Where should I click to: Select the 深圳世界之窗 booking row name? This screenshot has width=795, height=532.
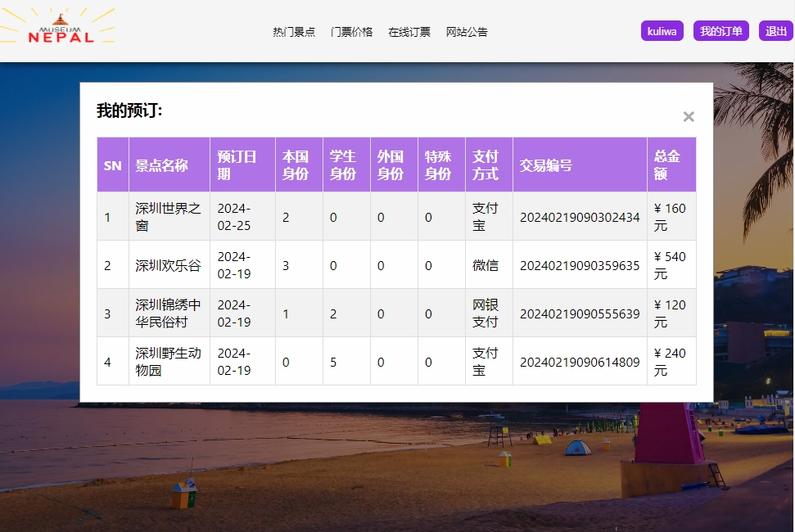tap(168, 217)
